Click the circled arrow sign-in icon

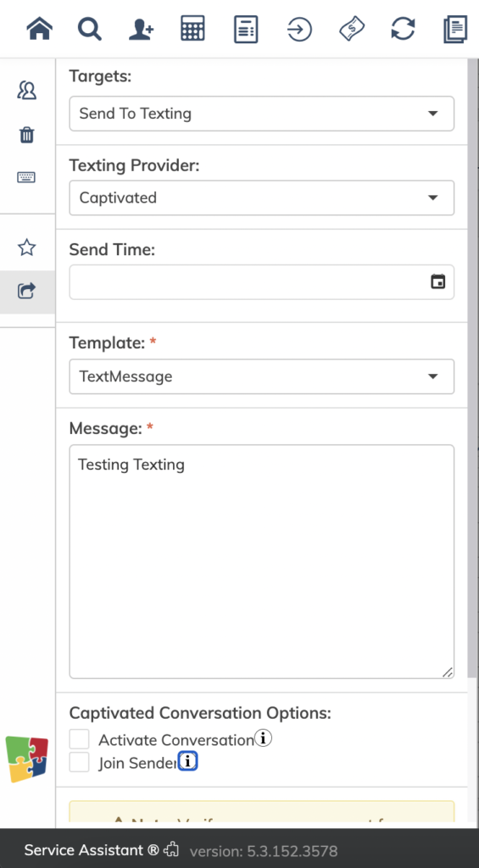[299, 29]
